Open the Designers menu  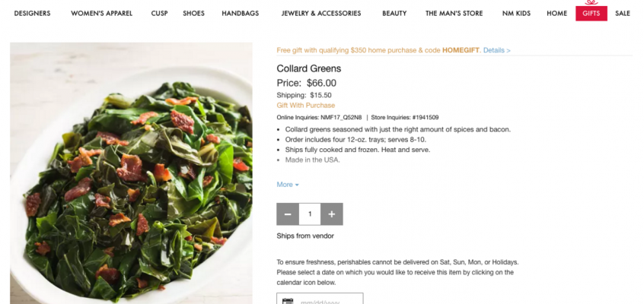point(32,14)
